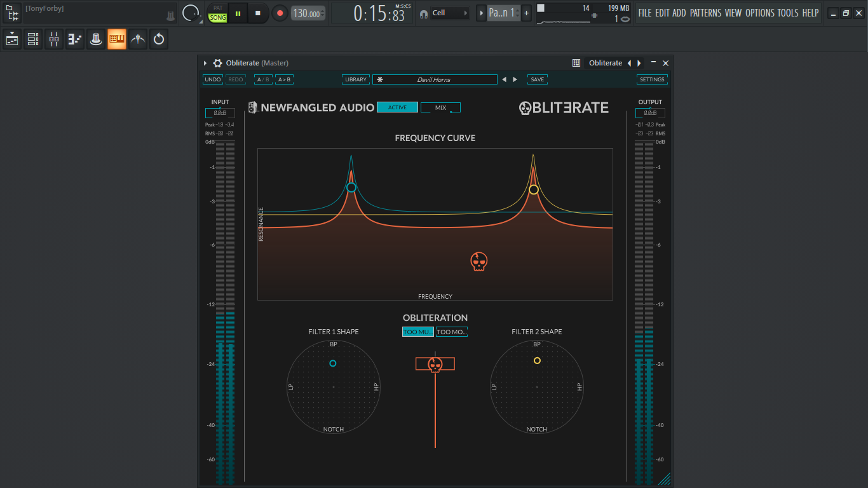
Task: Toggle the snap magnet icon
Action: 424,13
